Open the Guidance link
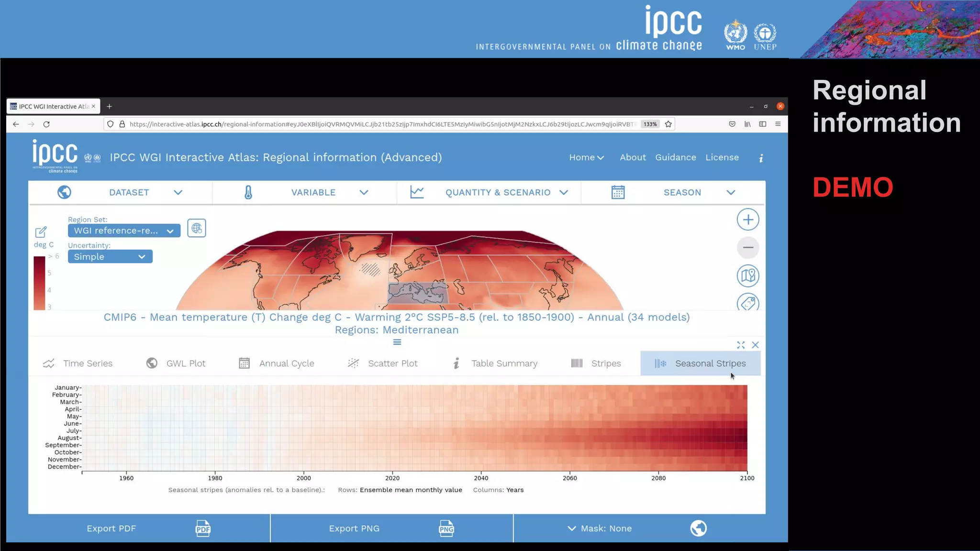This screenshot has width=980, height=551. coord(676,157)
